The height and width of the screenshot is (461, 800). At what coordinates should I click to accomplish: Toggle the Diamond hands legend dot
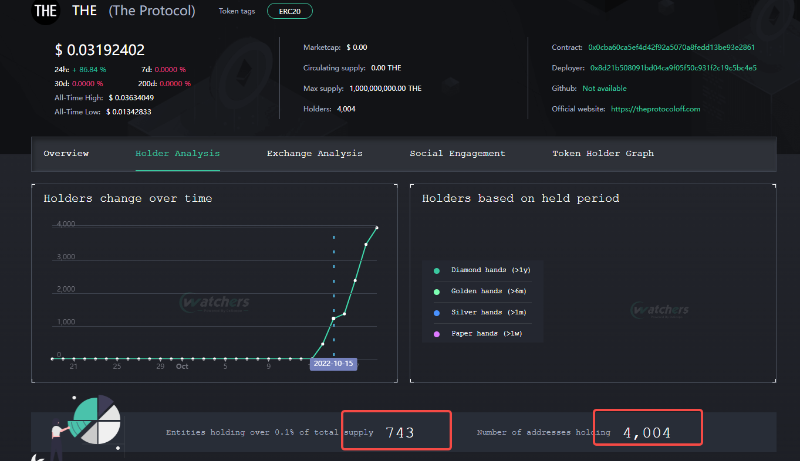tap(437, 271)
